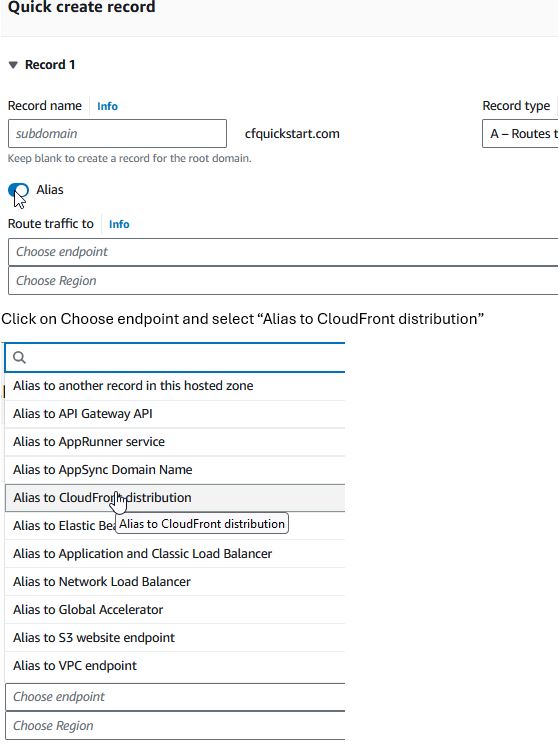Choose Alias to AppSync Domain Name
Screen dimensions: 559x749
[x=175, y=470]
